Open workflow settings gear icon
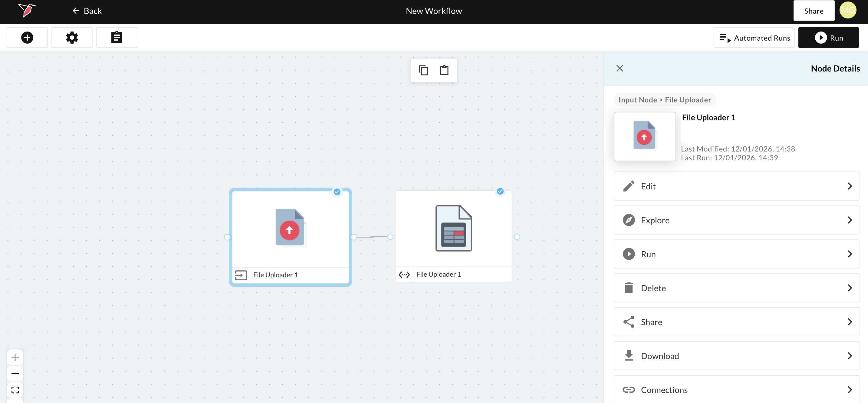 point(72,38)
